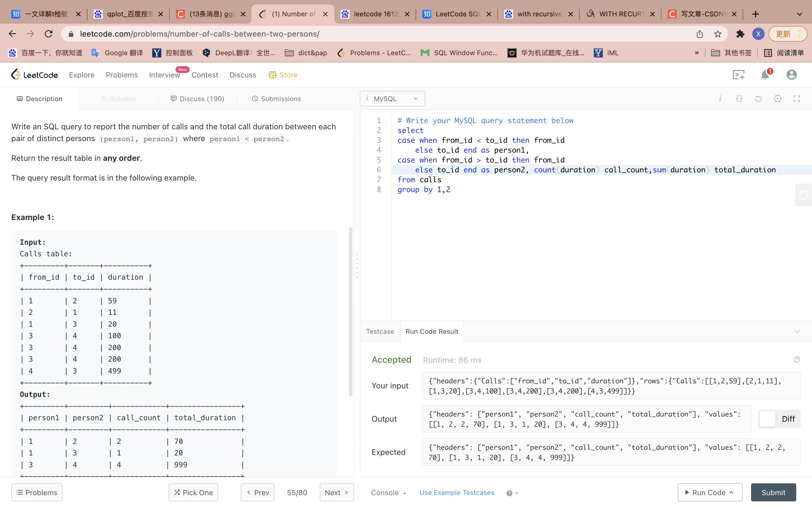Enter fullscreen editor mode icon

pyautogui.click(x=796, y=99)
